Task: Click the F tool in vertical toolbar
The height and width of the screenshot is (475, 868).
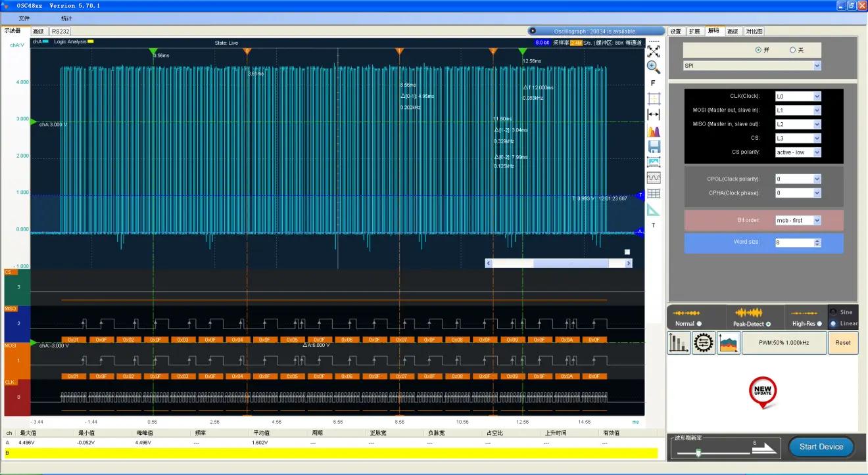Action: 653,83
